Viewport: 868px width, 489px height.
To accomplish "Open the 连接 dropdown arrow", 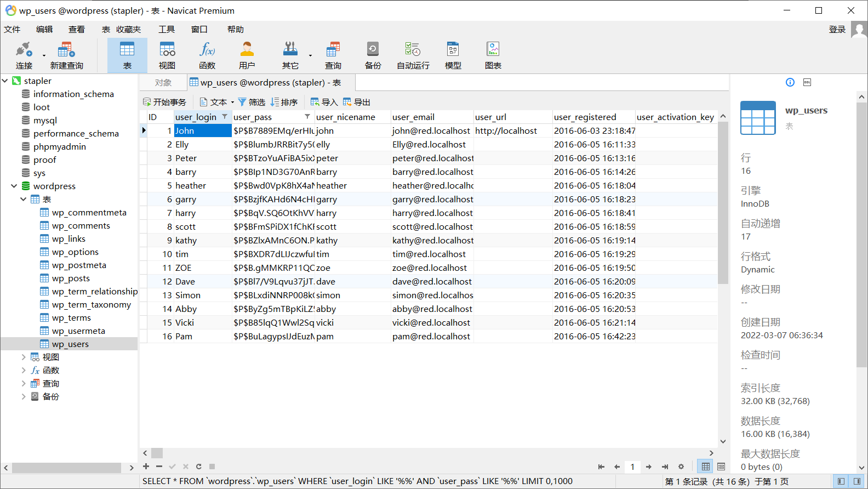I will 44,55.
